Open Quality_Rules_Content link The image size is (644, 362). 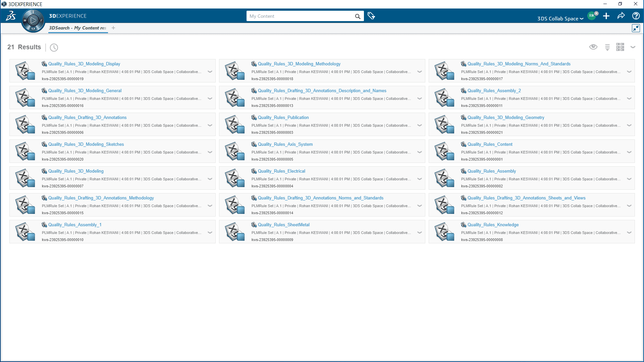pos(490,144)
